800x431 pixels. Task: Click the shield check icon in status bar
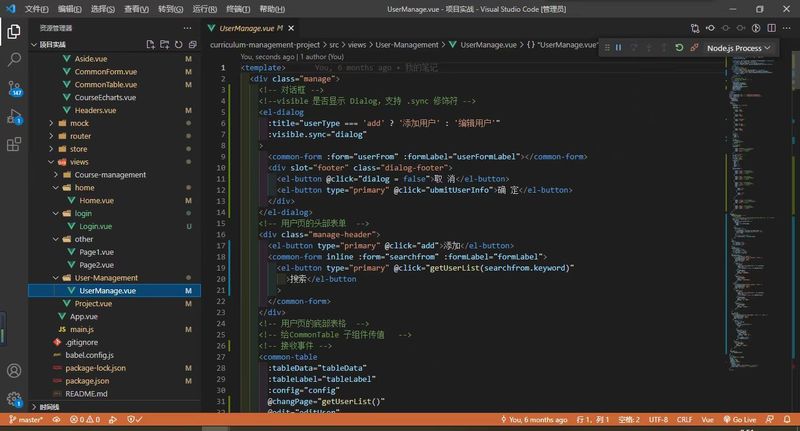click(135, 419)
